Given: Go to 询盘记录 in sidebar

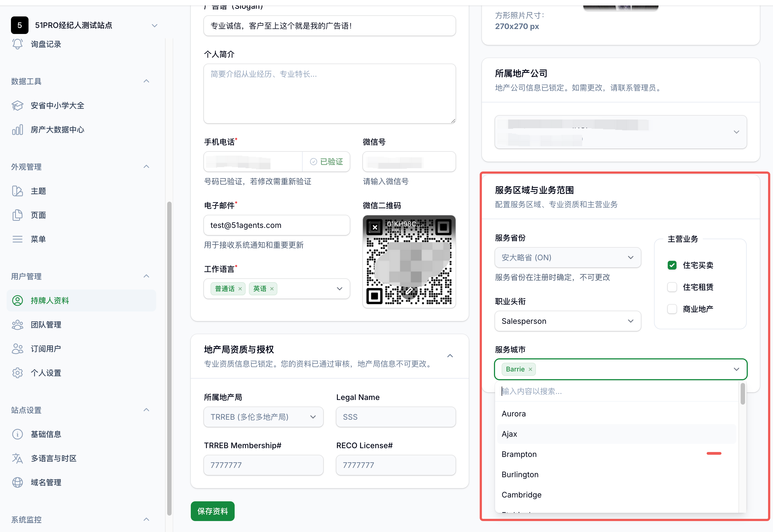Looking at the screenshot, I should [46, 44].
